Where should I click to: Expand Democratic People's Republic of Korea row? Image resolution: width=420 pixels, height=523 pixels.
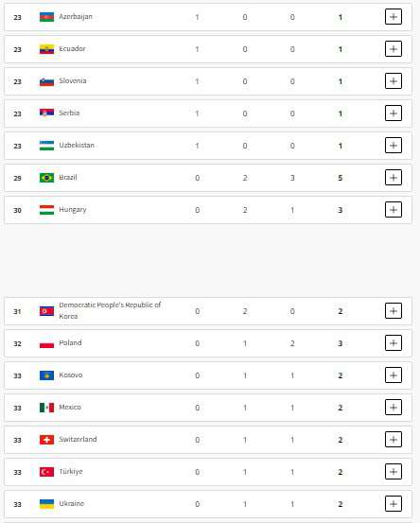tap(394, 311)
